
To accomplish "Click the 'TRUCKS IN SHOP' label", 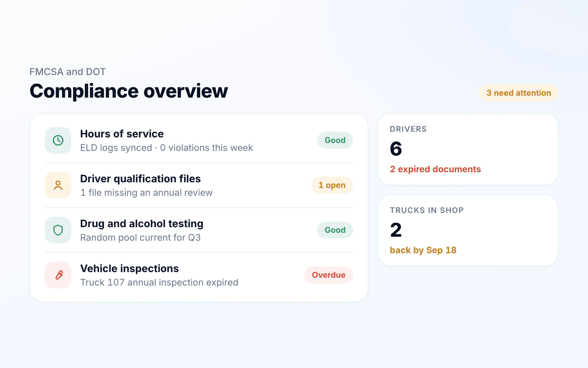I will [427, 210].
